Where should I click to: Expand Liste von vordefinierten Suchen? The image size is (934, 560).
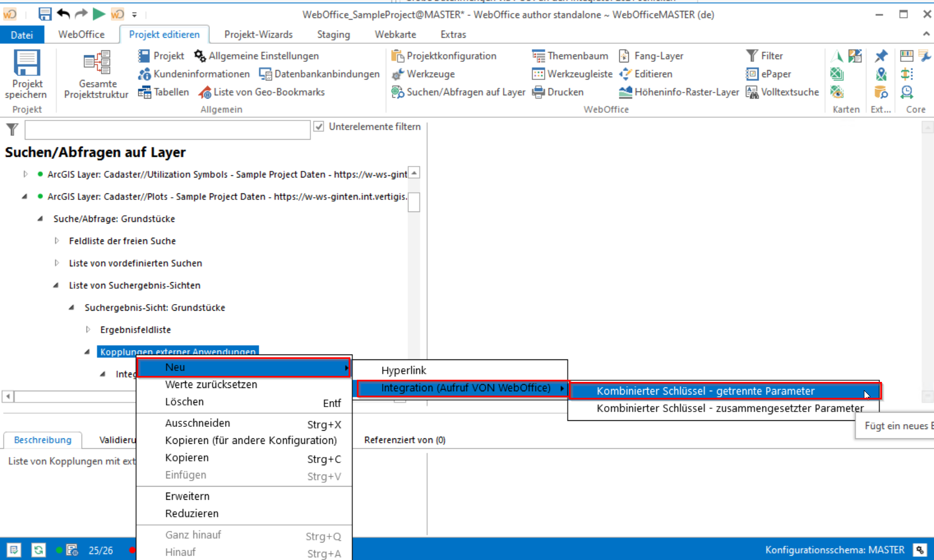click(57, 263)
